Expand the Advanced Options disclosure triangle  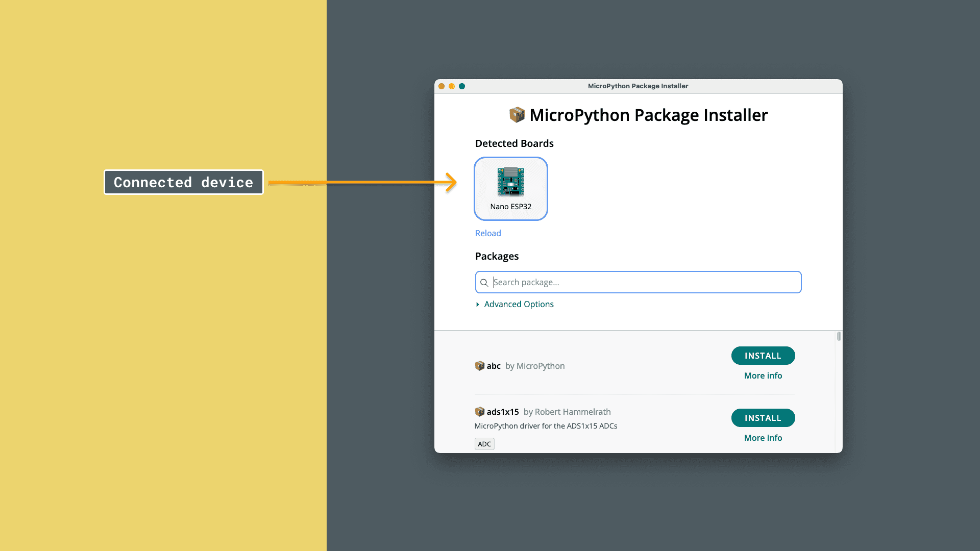478,305
